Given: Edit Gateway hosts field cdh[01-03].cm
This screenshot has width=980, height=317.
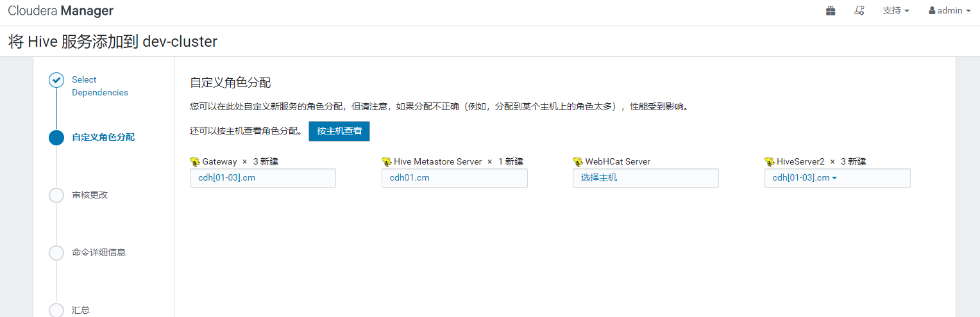Looking at the screenshot, I should pyautogui.click(x=263, y=178).
